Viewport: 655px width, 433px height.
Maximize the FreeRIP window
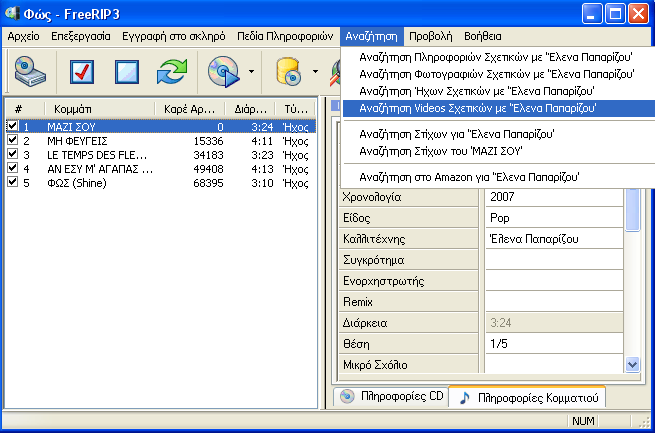[615, 14]
